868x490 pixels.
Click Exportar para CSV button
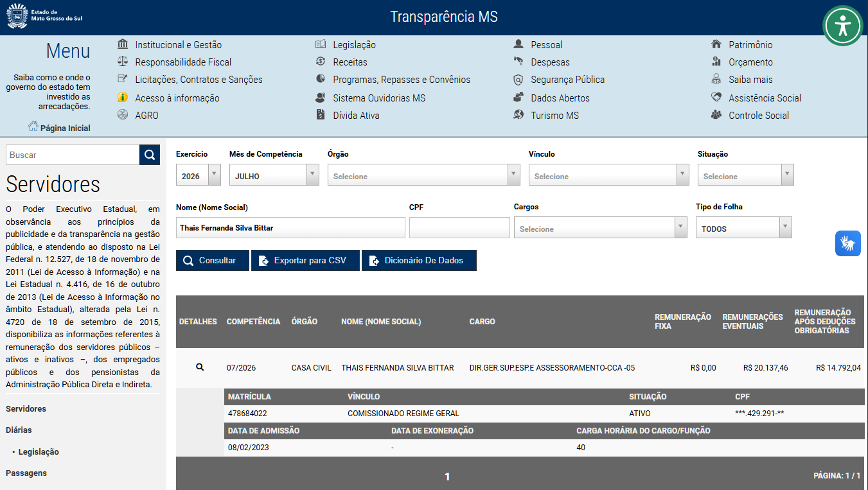coord(305,260)
